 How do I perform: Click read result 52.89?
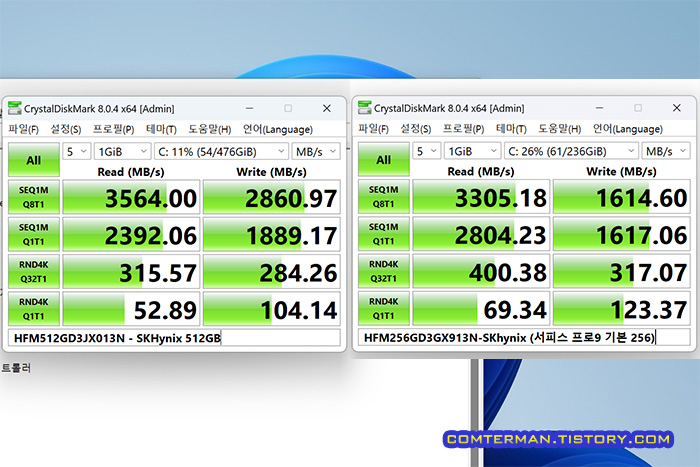click(131, 309)
